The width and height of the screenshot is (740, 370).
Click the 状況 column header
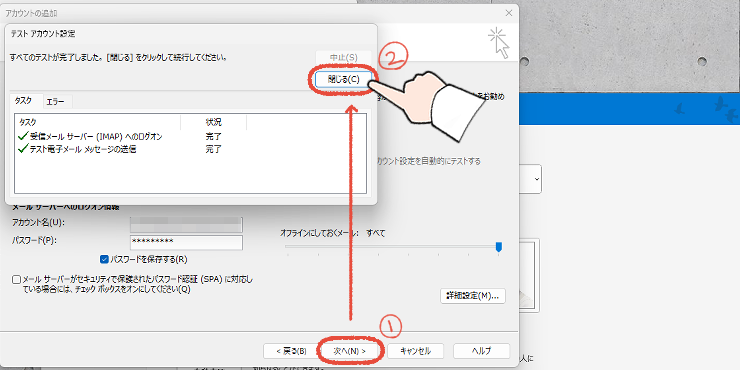[x=214, y=122]
